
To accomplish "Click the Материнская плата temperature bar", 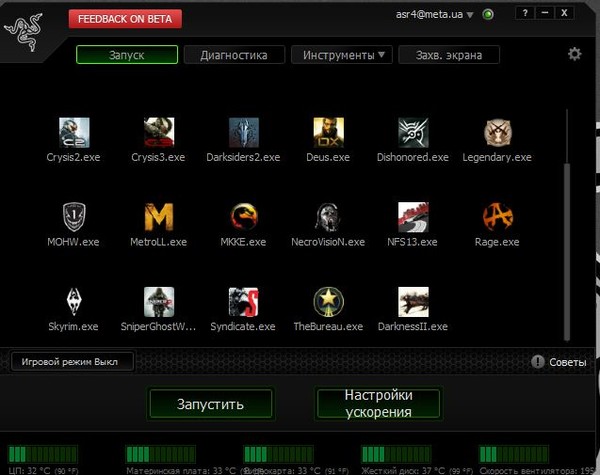I will click(x=161, y=454).
